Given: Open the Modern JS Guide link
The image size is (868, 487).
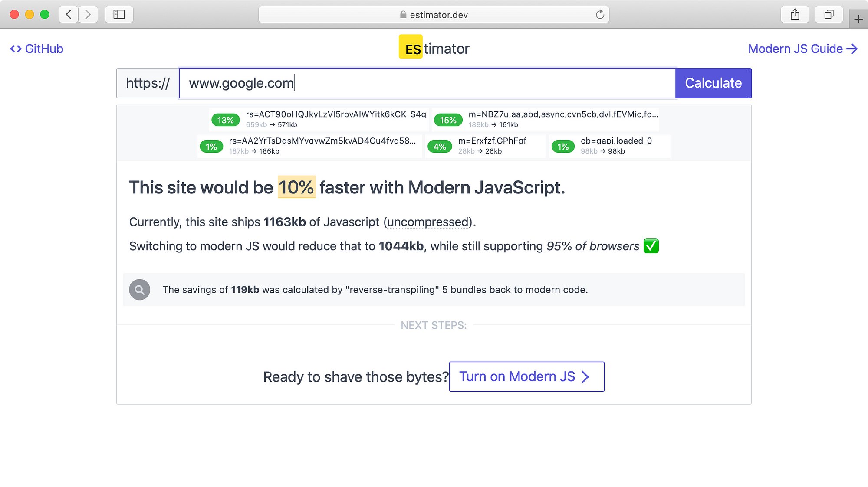Looking at the screenshot, I should pos(802,49).
